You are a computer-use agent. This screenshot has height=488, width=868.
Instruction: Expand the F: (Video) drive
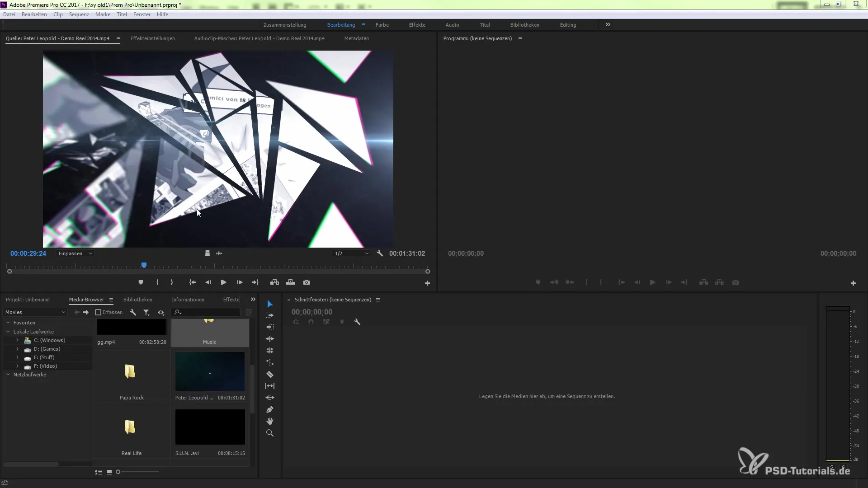pyautogui.click(x=17, y=366)
